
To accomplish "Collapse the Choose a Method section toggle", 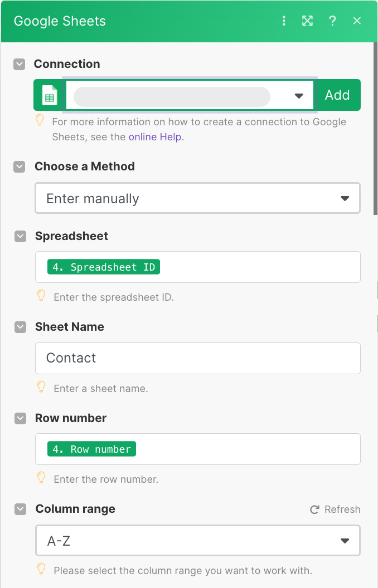I will pyautogui.click(x=19, y=167).
